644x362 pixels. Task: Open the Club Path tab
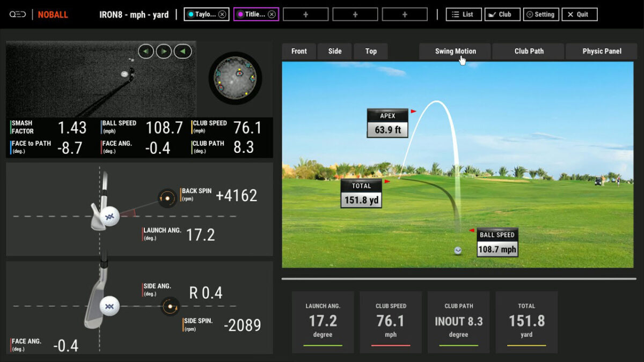(529, 51)
